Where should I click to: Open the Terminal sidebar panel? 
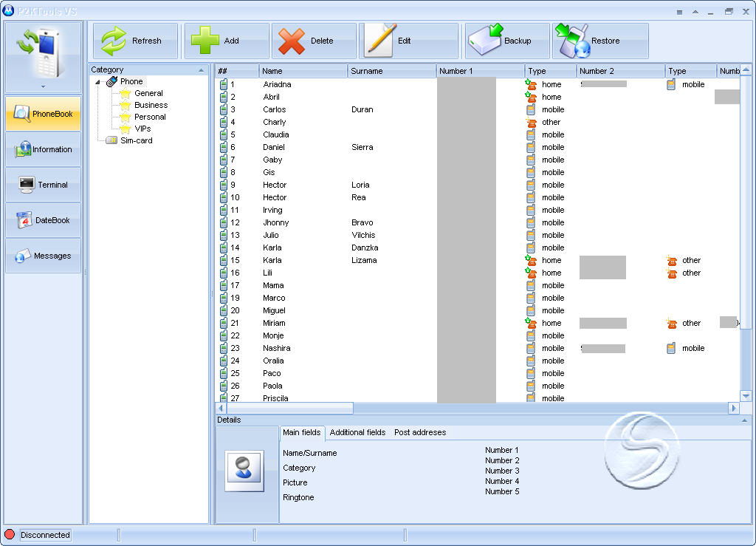click(44, 185)
